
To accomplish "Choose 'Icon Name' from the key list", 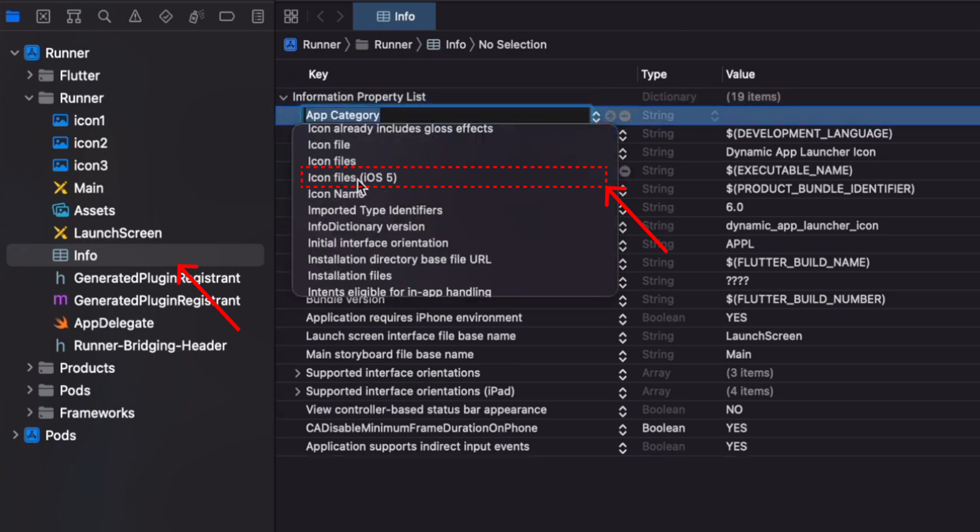I will (x=336, y=194).
